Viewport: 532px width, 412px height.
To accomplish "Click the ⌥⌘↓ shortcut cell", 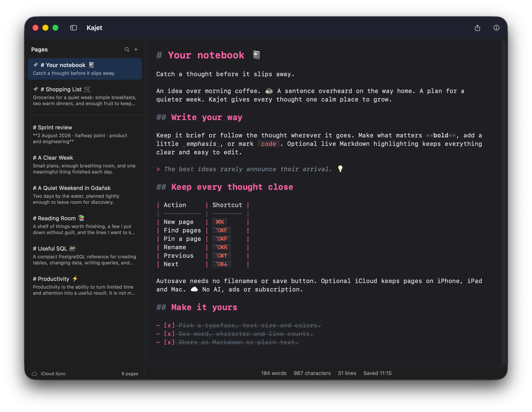I will pyautogui.click(x=221, y=264).
